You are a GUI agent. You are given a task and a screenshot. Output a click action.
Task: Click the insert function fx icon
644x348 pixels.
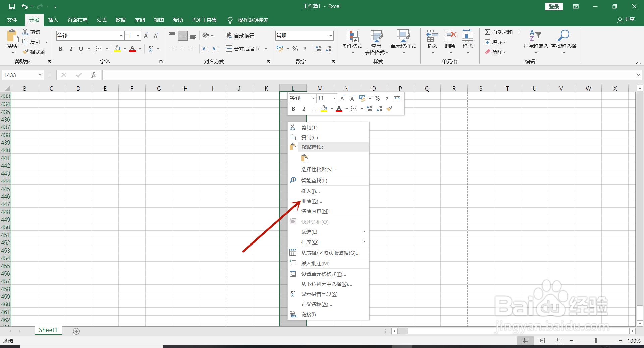coord(93,75)
